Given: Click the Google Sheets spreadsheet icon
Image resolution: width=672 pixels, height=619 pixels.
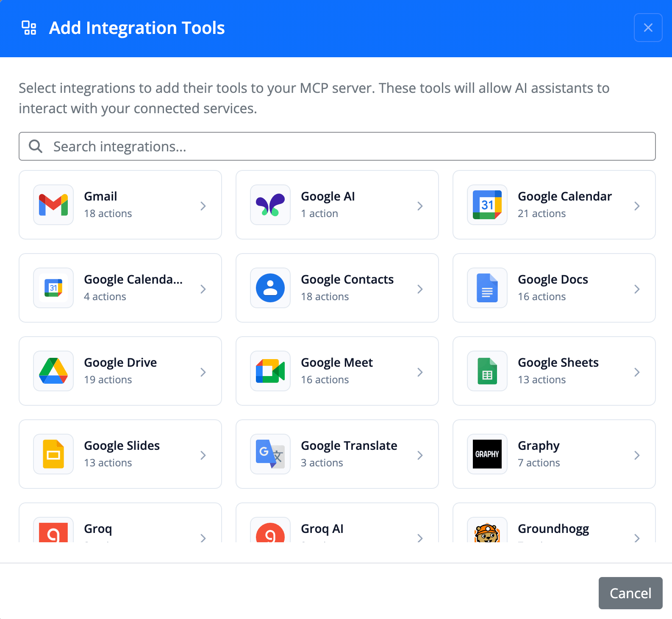Looking at the screenshot, I should (x=487, y=371).
